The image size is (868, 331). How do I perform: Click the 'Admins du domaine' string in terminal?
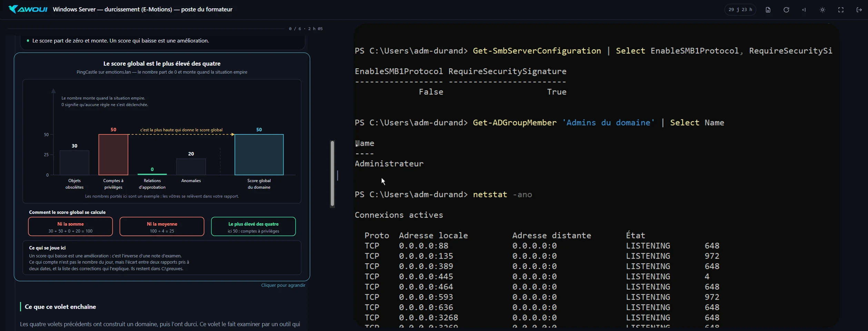608,123
